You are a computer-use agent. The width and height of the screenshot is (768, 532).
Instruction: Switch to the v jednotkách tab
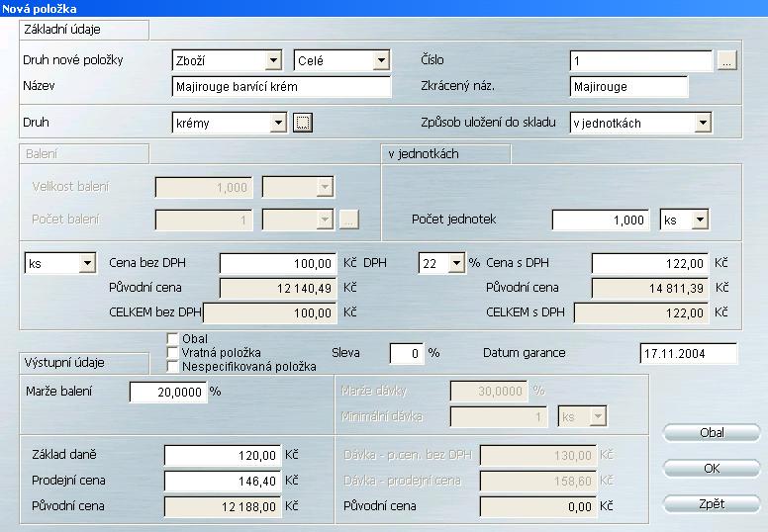click(x=444, y=154)
